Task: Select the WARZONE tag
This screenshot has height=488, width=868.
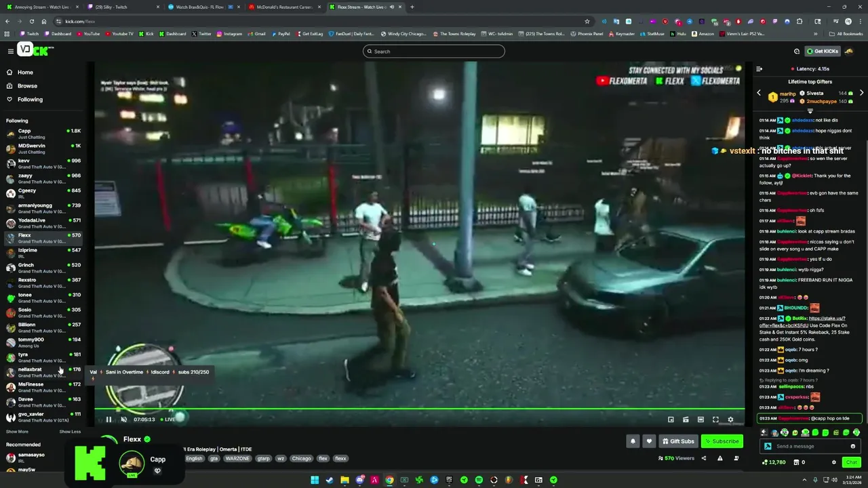Action: 237,458
